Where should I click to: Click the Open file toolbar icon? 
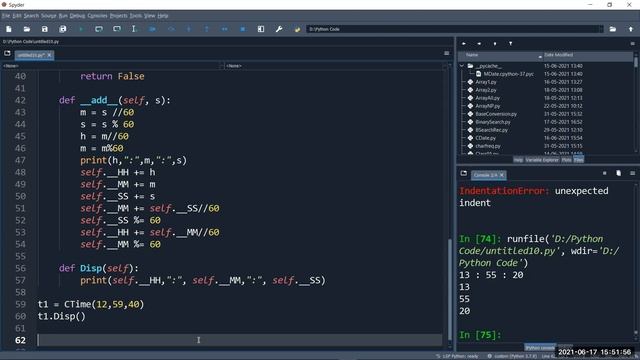click(x=27, y=29)
